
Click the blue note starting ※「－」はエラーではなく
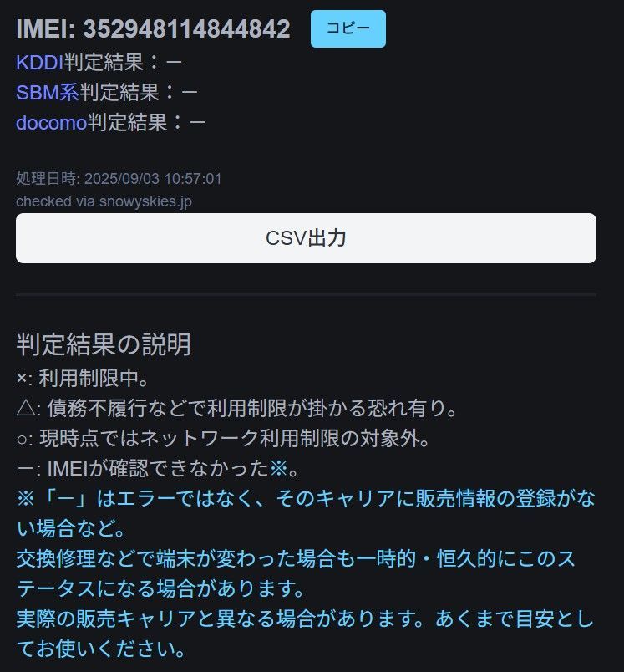(x=306, y=513)
